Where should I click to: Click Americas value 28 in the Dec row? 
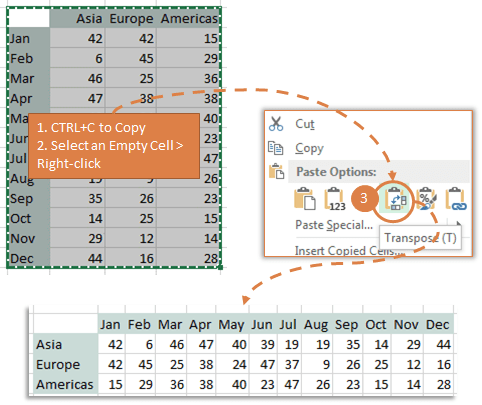point(189,258)
